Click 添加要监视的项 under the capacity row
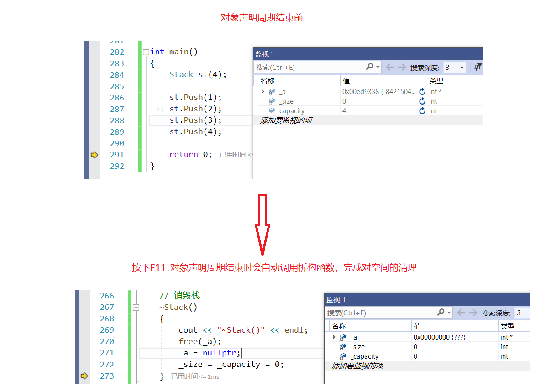The width and height of the screenshot is (551, 392). (x=286, y=120)
